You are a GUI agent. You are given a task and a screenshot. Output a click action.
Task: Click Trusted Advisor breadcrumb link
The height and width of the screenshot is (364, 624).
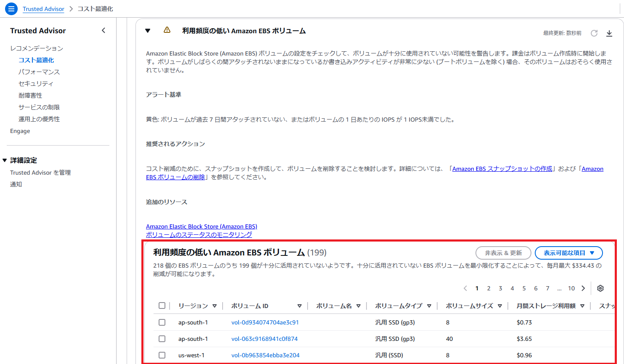coord(43,9)
